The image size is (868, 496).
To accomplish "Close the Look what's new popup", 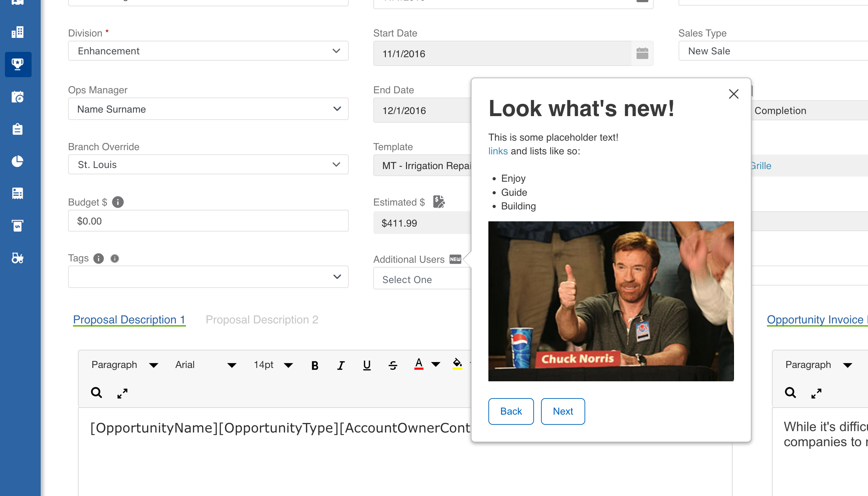I will [x=734, y=94].
